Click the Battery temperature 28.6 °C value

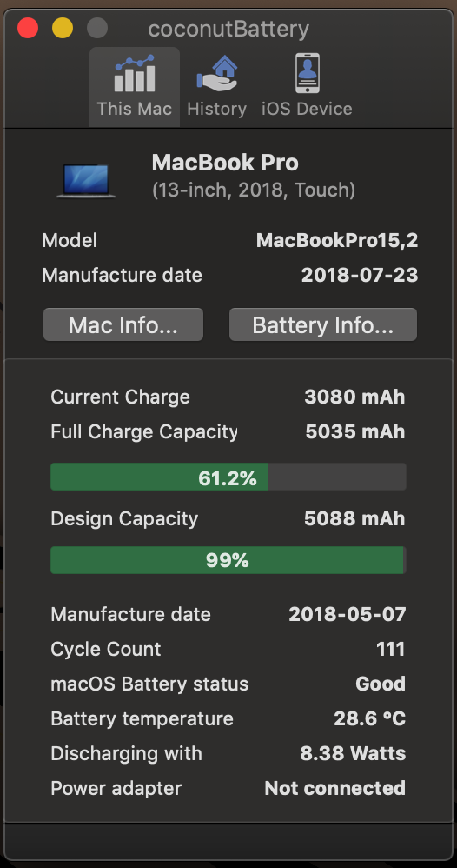coord(369,719)
